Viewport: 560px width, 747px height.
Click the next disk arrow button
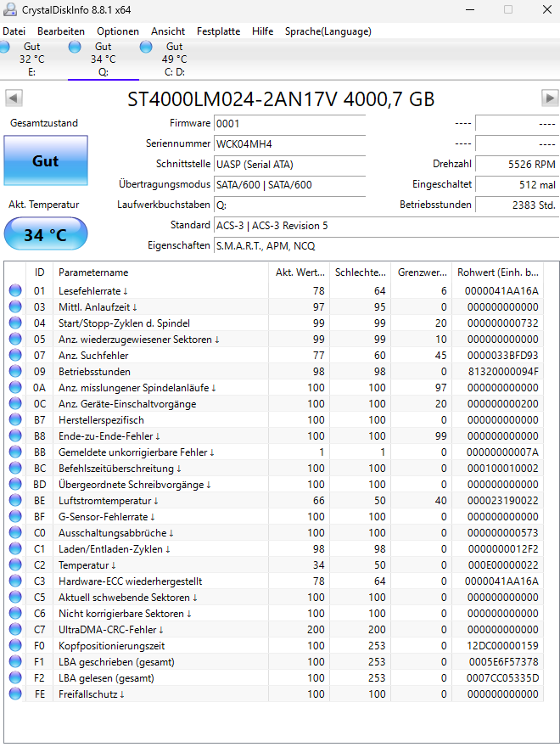(x=550, y=98)
